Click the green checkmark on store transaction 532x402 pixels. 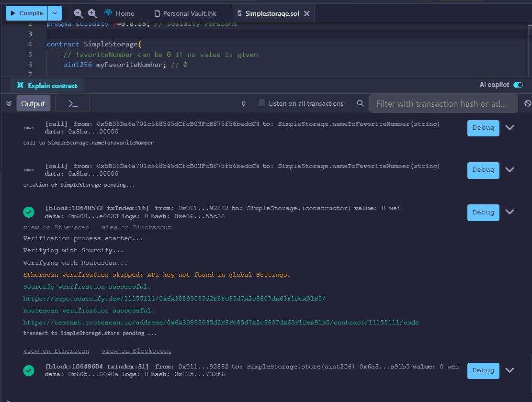click(x=29, y=370)
